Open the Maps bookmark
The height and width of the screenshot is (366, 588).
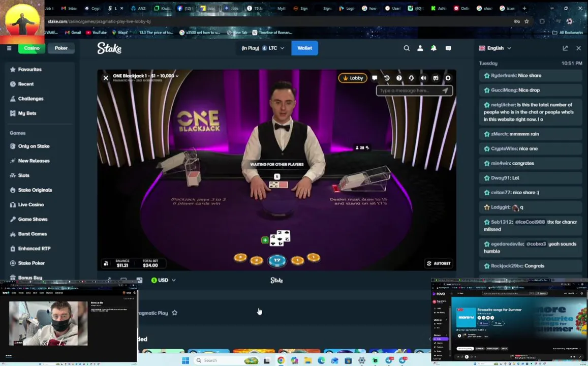[119, 33]
